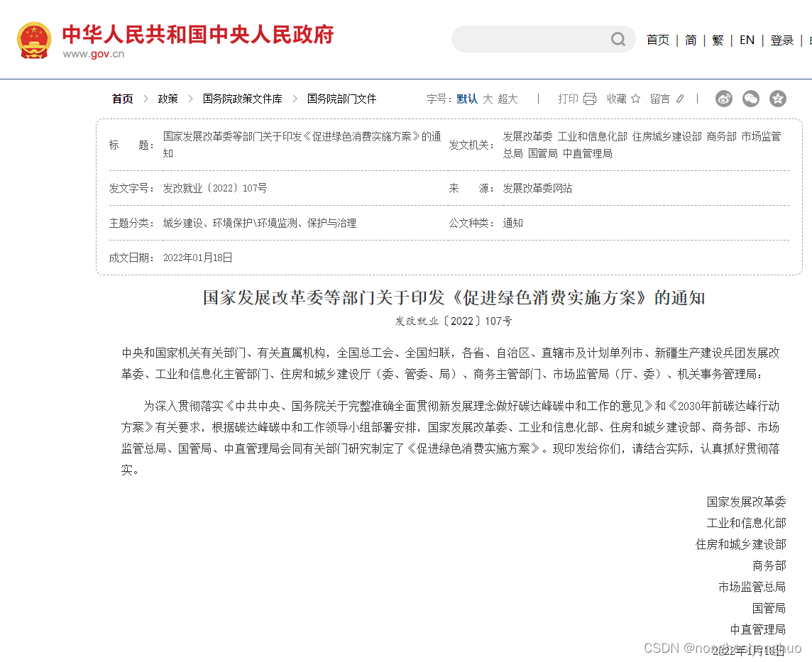Share to WeChat via round icon

coord(750,99)
